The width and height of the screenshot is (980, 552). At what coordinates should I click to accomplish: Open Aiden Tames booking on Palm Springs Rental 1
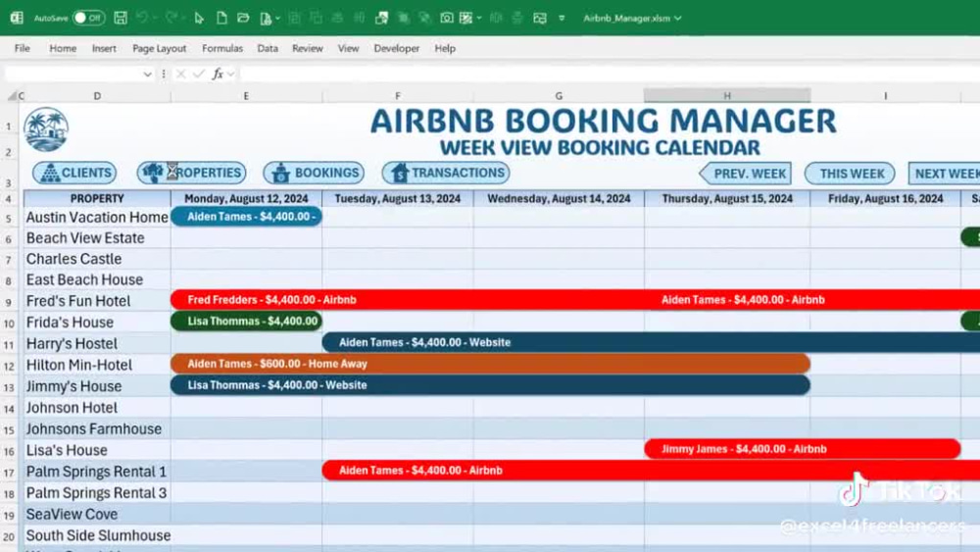click(651, 470)
